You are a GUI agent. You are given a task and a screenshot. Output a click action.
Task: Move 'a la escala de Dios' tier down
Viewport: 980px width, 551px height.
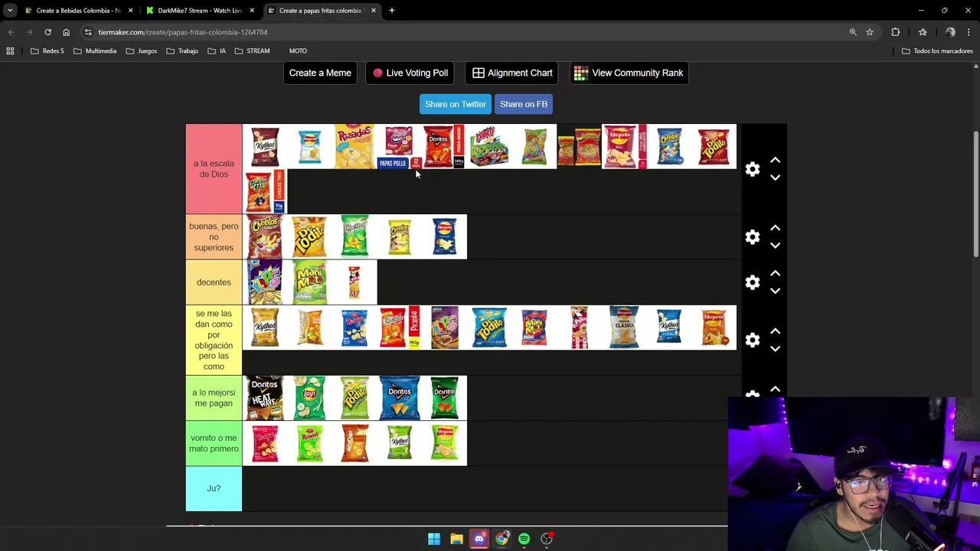(775, 178)
